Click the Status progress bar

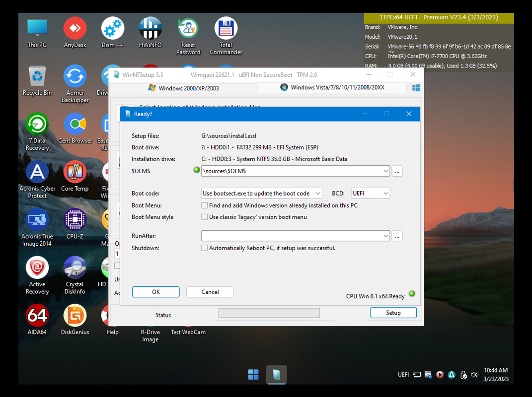pyautogui.click(x=269, y=313)
